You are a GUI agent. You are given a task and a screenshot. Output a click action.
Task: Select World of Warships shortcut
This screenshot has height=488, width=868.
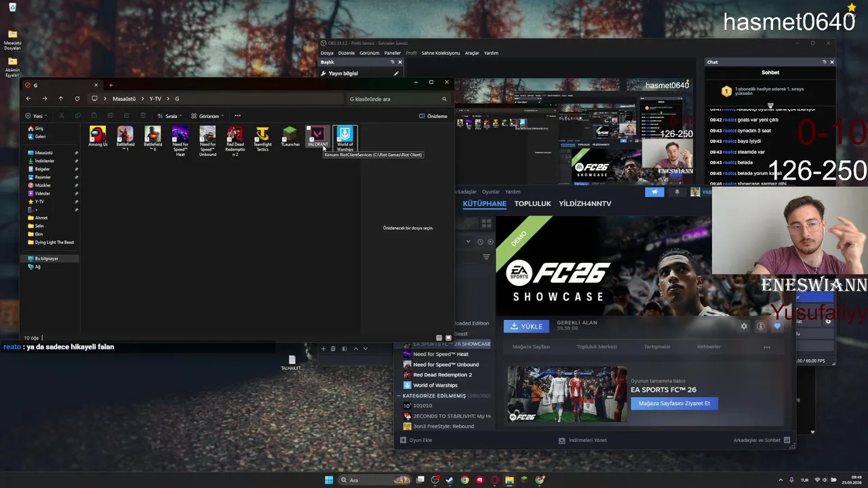[345, 138]
